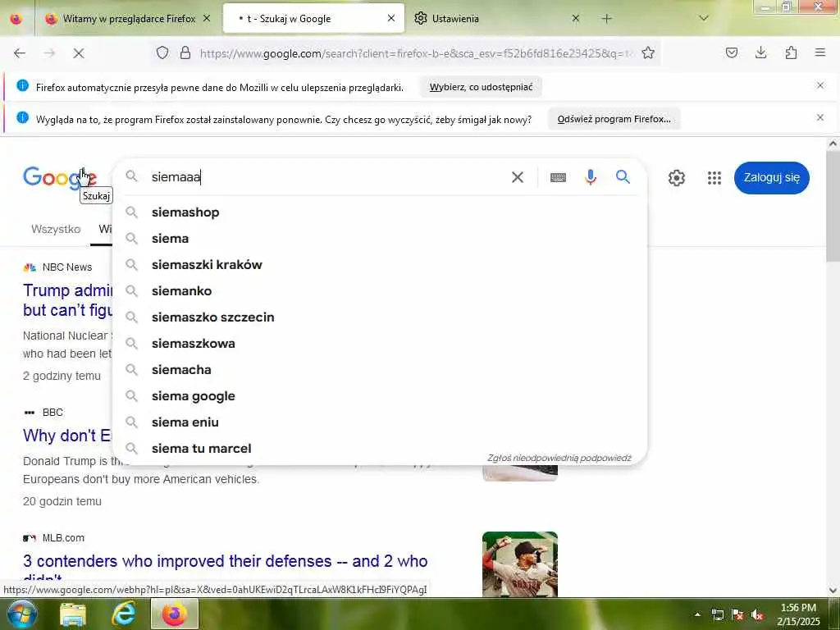Viewport: 840px width, 630px height.
Task: Choose the 'siema' suggestion
Action: coord(381,239)
